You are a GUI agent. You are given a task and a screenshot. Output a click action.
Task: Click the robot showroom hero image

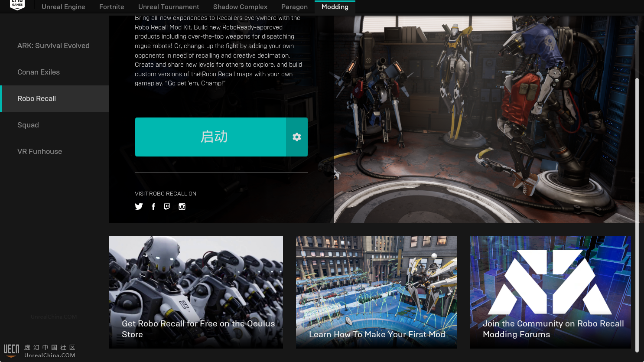485,119
